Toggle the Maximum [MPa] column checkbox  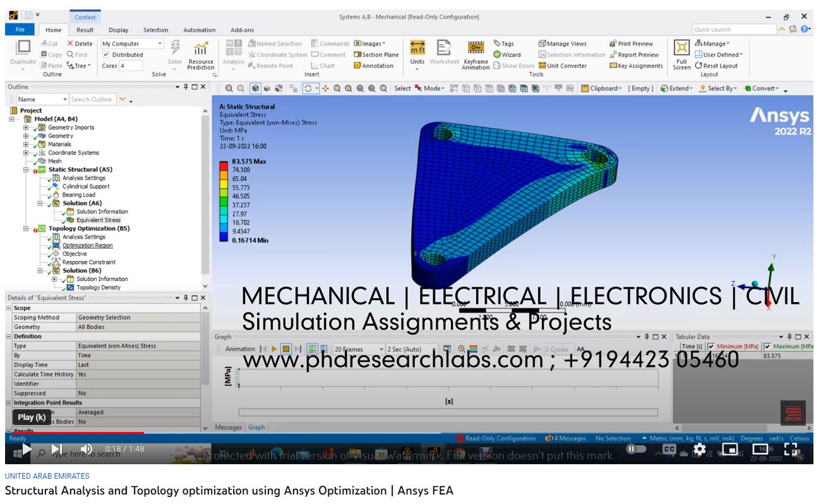[x=767, y=346]
